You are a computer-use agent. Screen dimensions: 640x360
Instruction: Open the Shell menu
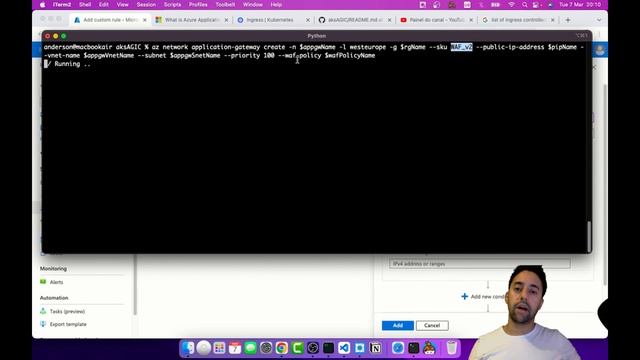click(85, 4)
